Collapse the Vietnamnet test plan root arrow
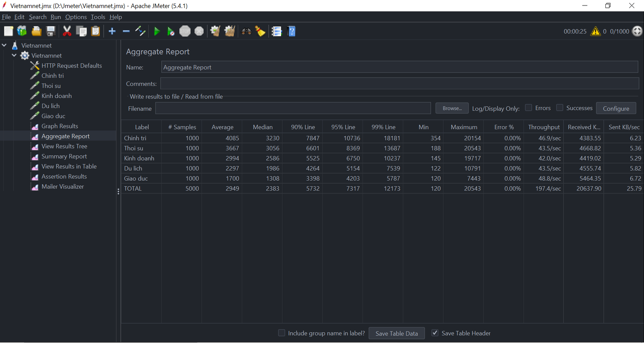 pos(4,45)
